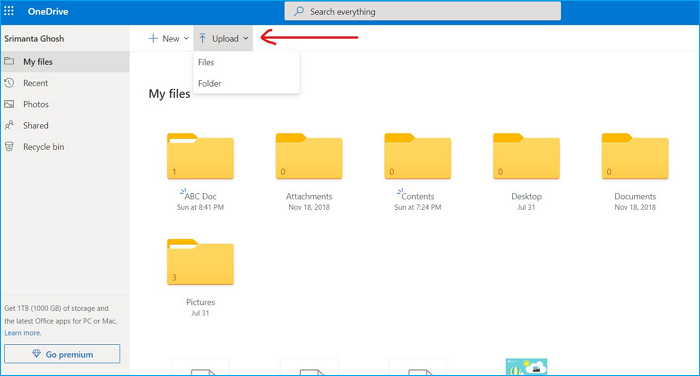Image resolution: width=700 pixels, height=376 pixels.
Task: Focus the Search everything field
Action: 422,11
